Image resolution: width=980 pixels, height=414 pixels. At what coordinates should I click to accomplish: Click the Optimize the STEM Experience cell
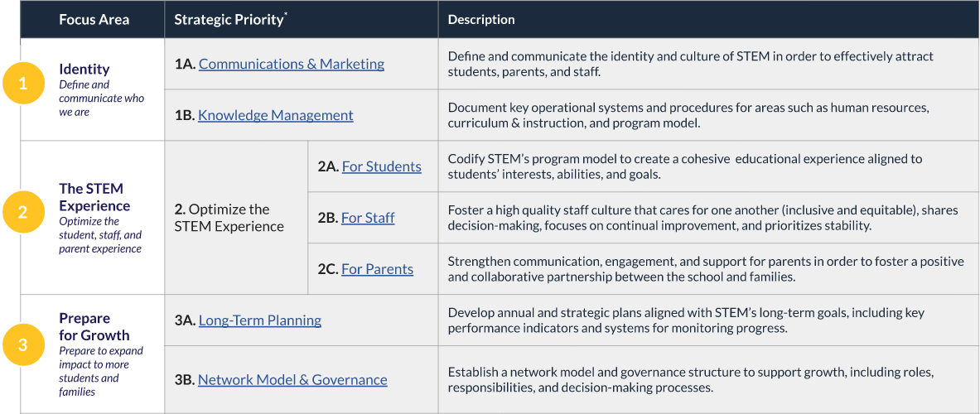click(x=229, y=218)
